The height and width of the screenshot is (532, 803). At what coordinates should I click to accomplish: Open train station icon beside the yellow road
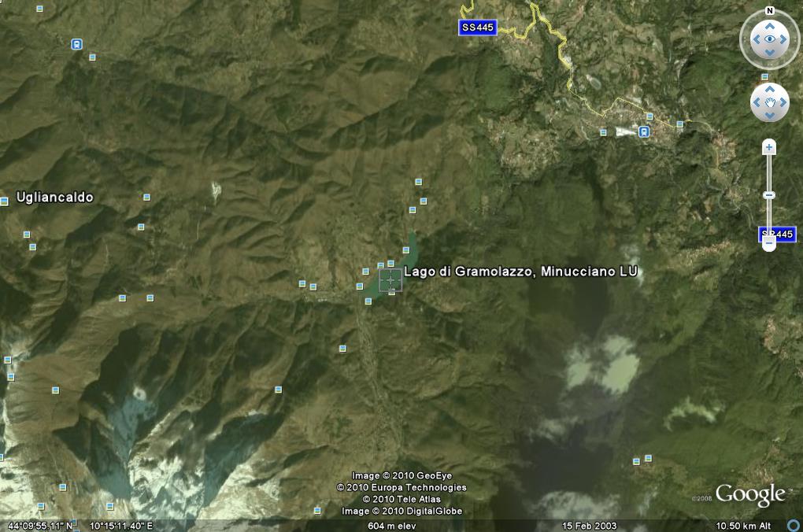(645, 131)
